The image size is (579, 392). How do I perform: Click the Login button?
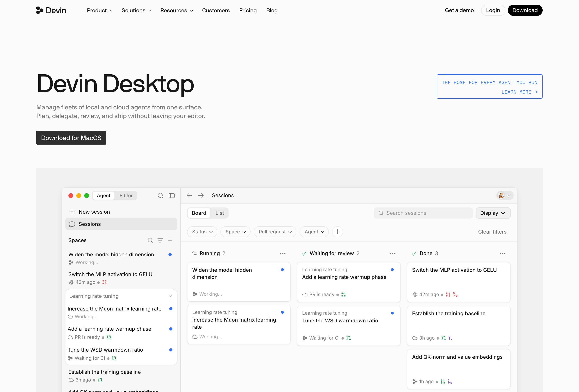(493, 10)
